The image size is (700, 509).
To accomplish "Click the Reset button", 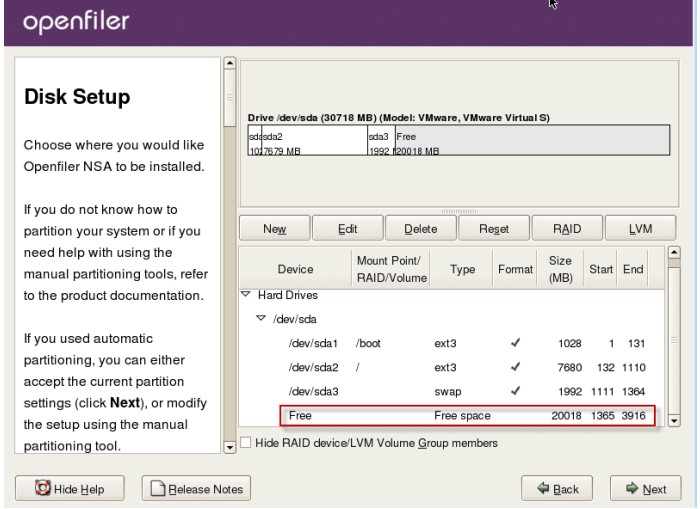I will 494,229.
